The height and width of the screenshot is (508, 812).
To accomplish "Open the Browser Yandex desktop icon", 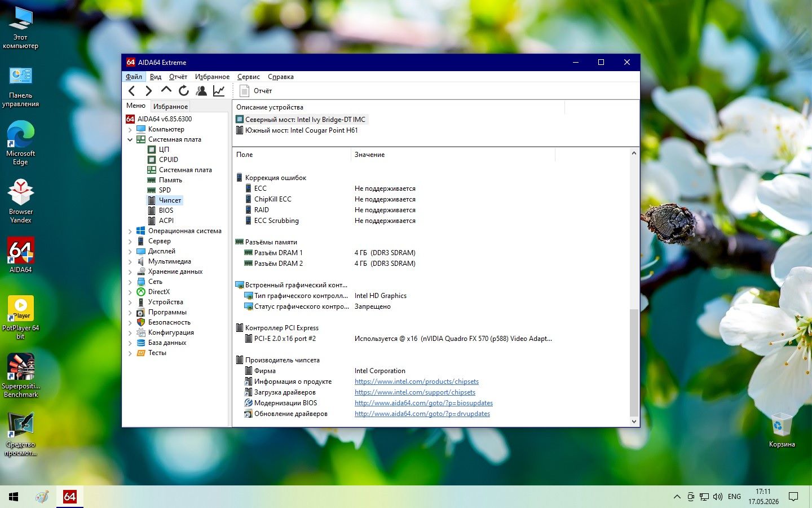I will tap(20, 201).
